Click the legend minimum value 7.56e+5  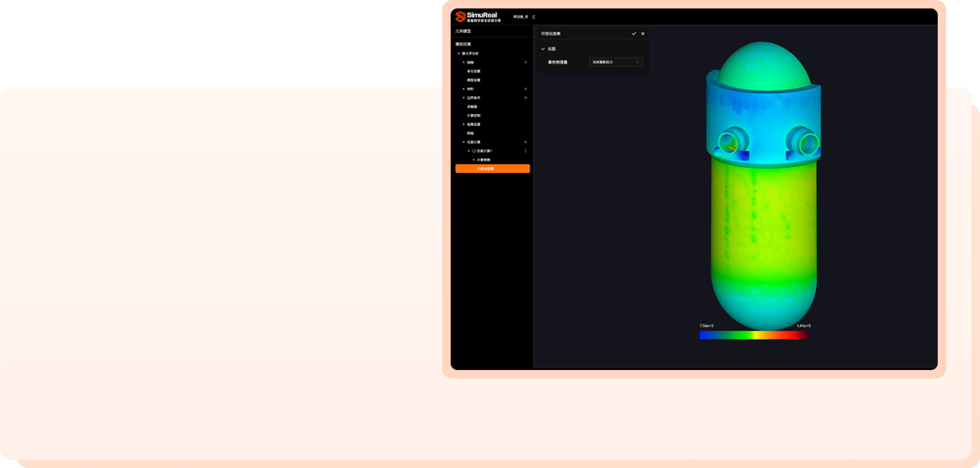click(x=707, y=326)
